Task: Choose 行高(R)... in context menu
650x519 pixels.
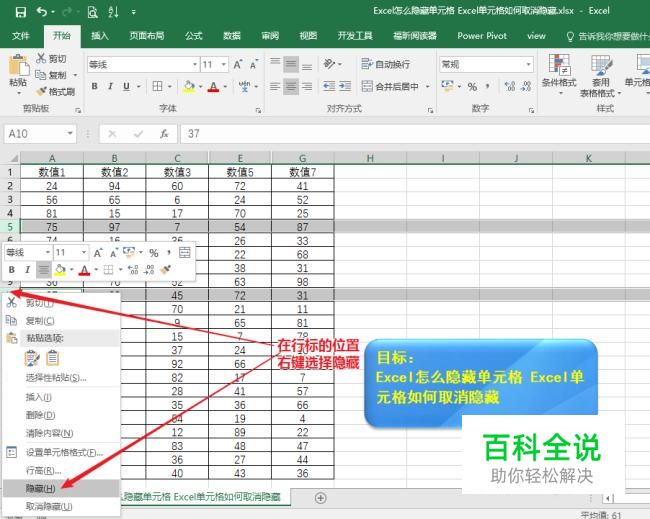Action: pyautogui.click(x=61, y=470)
